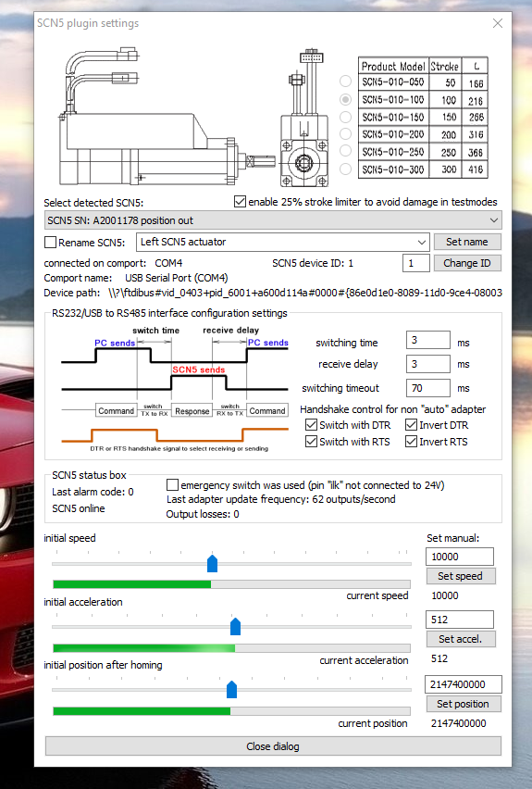532x789 pixels.
Task: Select the SCN5-010-100 model radio button
Action: tap(345, 99)
